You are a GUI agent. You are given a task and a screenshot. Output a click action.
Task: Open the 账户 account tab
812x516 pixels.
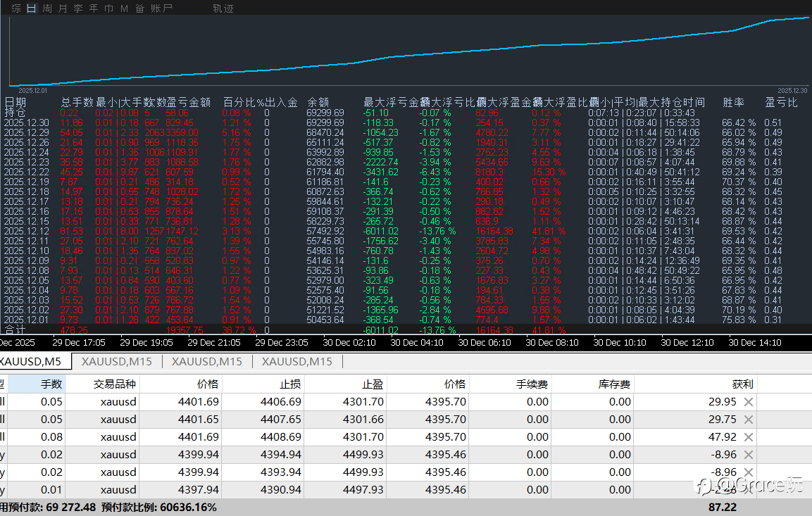163,8
